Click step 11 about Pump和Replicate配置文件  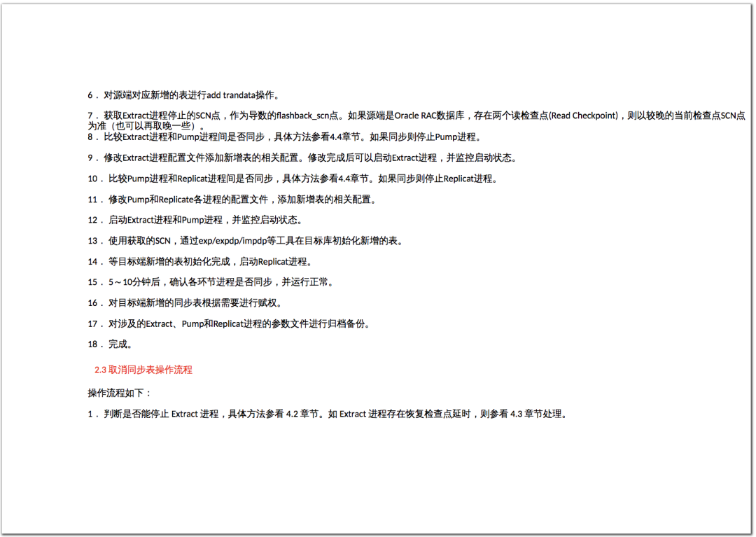pos(232,199)
